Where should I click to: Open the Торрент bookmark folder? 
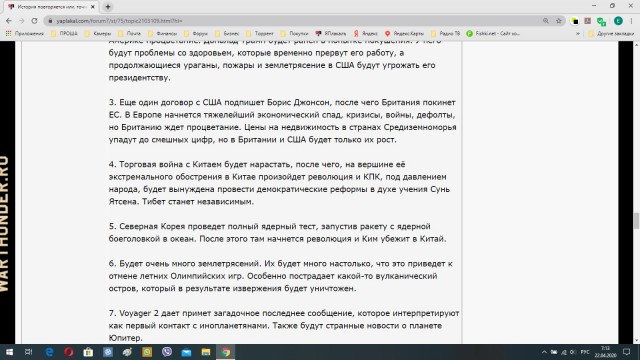click(x=260, y=33)
